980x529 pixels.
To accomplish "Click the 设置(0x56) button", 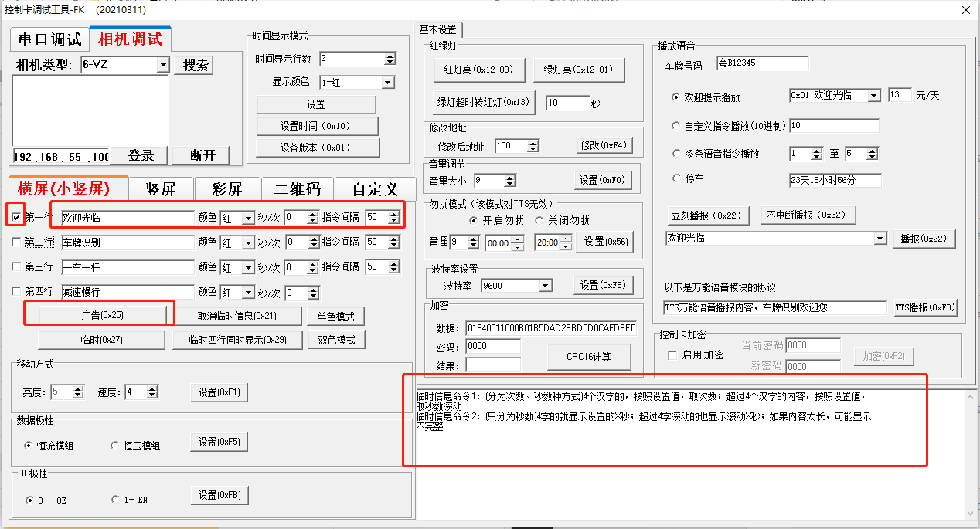I will pyautogui.click(x=605, y=242).
